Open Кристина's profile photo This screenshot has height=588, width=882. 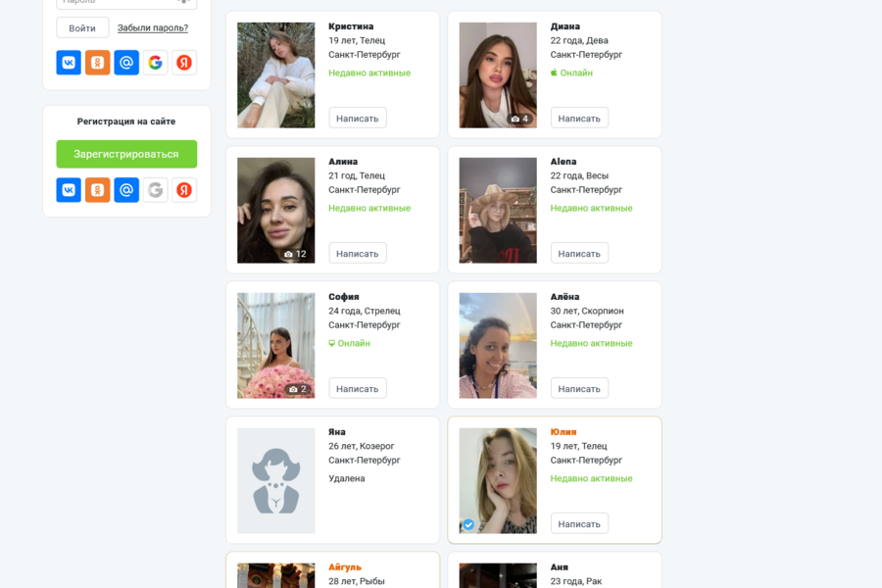pyautogui.click(x=276, y=75)
